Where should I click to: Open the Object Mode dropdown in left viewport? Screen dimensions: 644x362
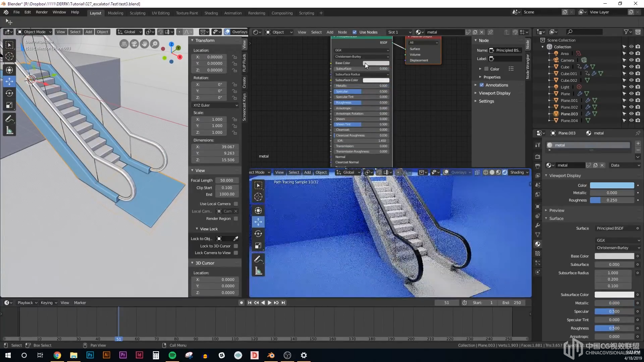pos(35,32)
